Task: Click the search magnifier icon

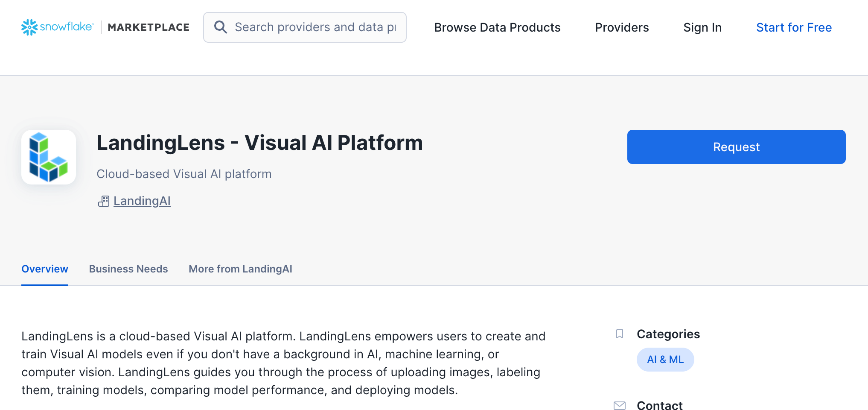Action: (221, 27)
